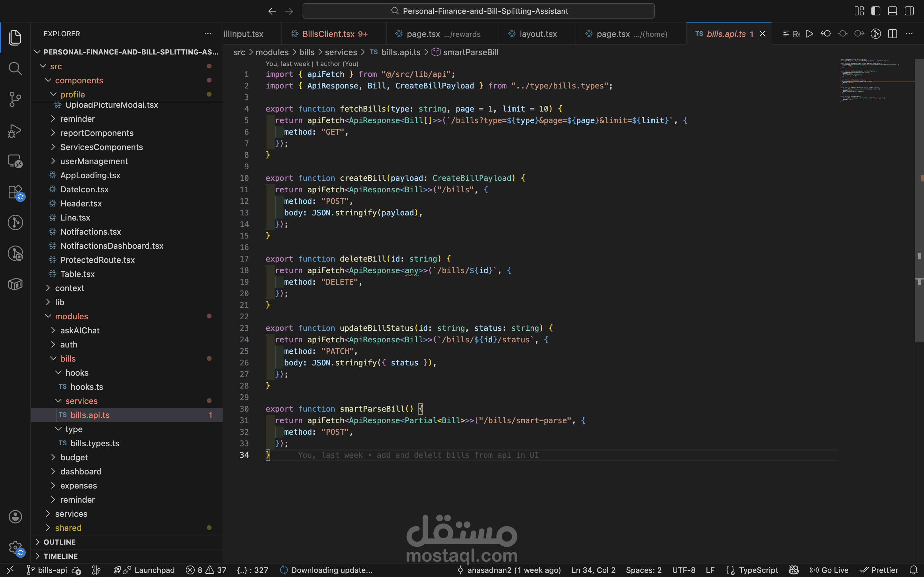Screen dimensions: 924x577
Task: Collapse the components folder
Action: click(79, 80)
